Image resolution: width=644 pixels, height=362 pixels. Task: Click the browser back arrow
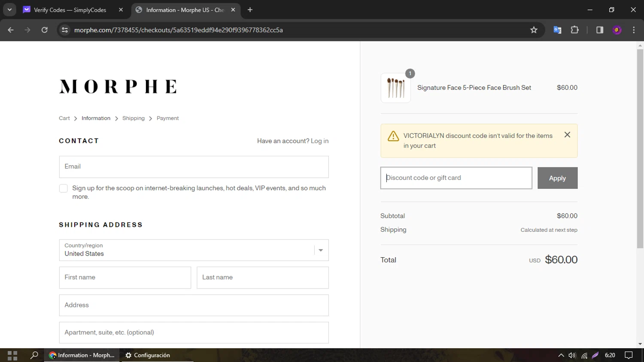click(x=11, y=30)
